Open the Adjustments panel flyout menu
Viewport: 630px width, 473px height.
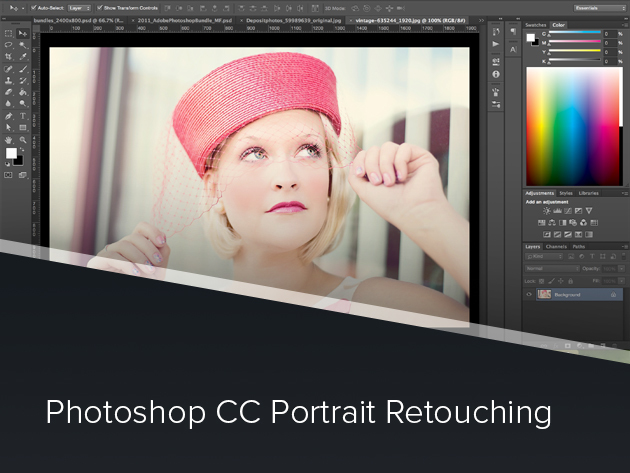(624, 193)
